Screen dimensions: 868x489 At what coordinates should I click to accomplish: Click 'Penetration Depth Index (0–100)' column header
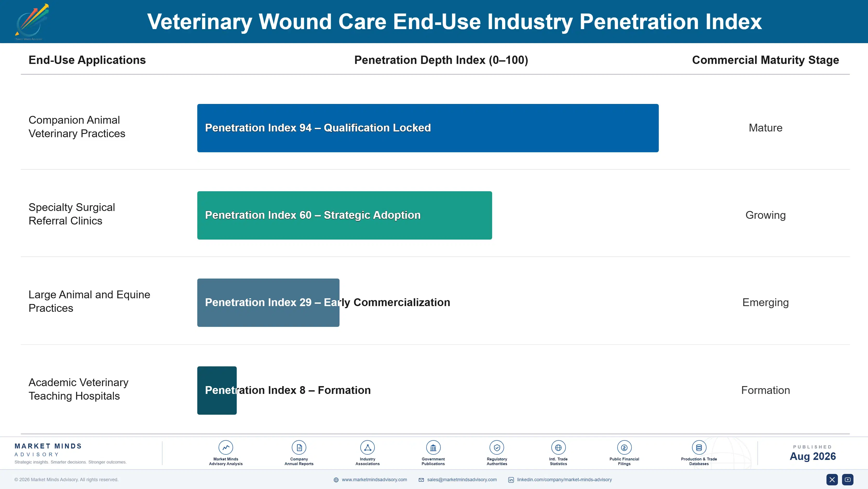441,60
